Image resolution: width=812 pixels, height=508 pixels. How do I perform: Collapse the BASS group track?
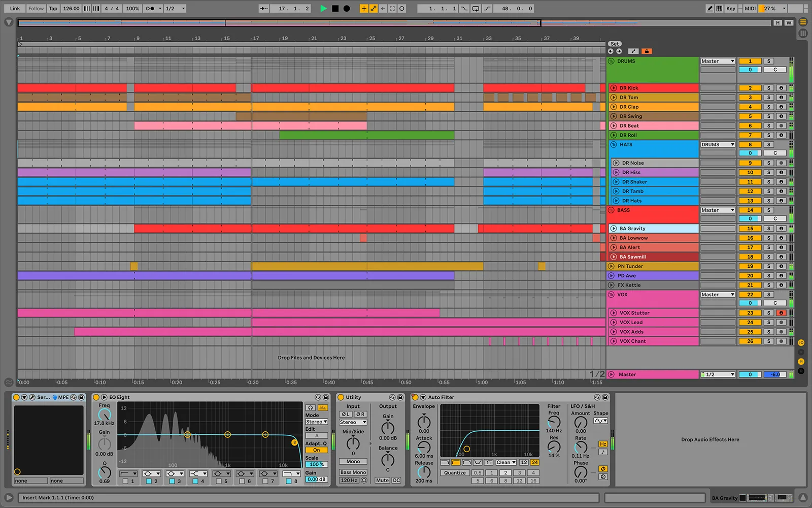612,210
